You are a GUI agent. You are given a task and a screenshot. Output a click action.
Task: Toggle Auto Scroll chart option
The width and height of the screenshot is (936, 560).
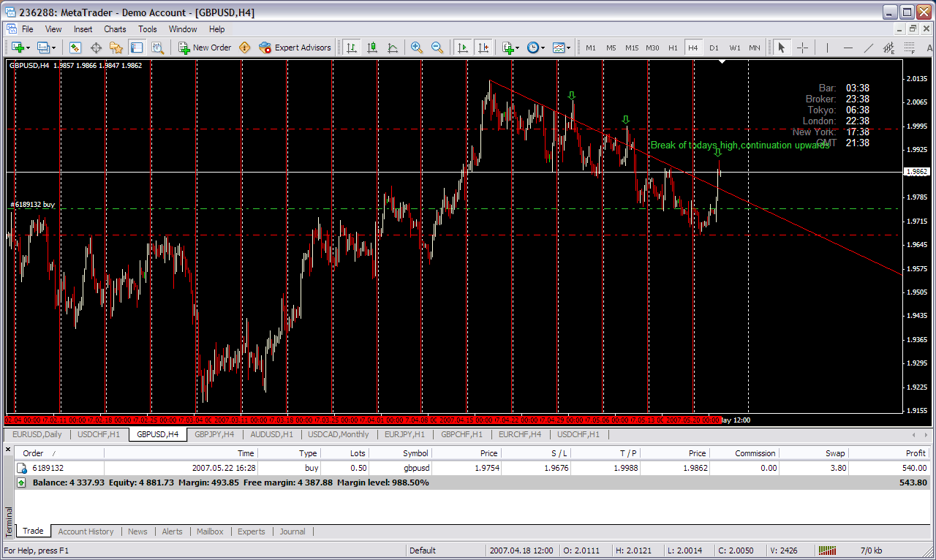[462, 48]
